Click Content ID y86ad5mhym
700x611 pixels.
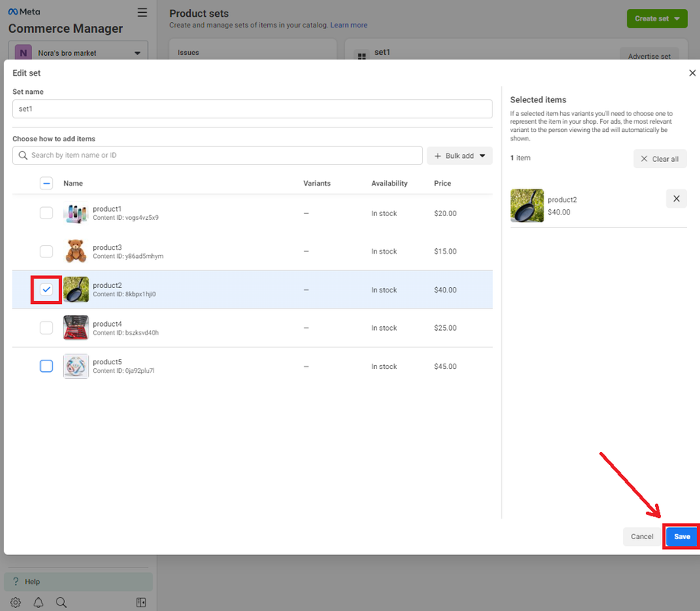(128, 256)
